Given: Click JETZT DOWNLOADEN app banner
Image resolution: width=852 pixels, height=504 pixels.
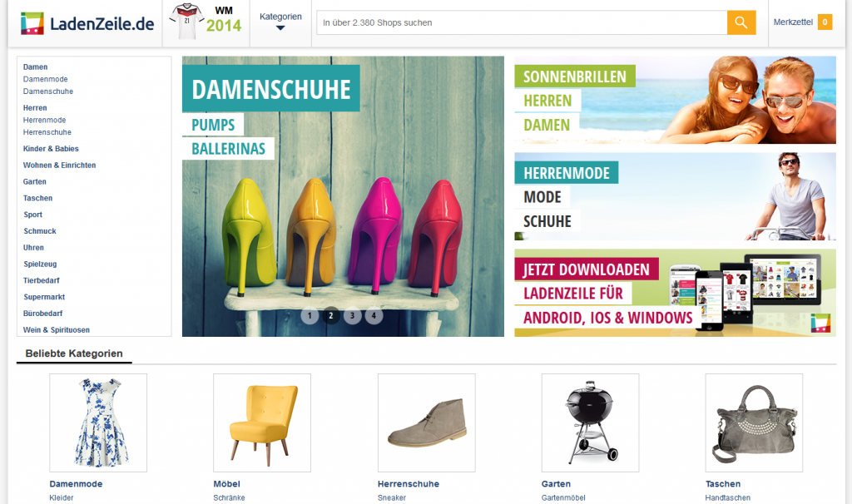Looking at the screenshot, I should coord(587,269).
